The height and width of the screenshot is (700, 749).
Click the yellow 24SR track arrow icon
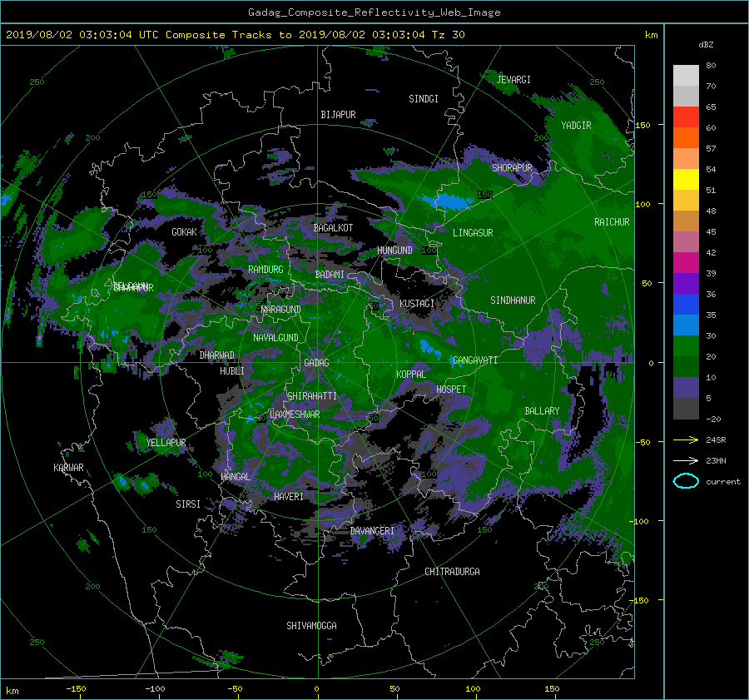pos(686,439)
